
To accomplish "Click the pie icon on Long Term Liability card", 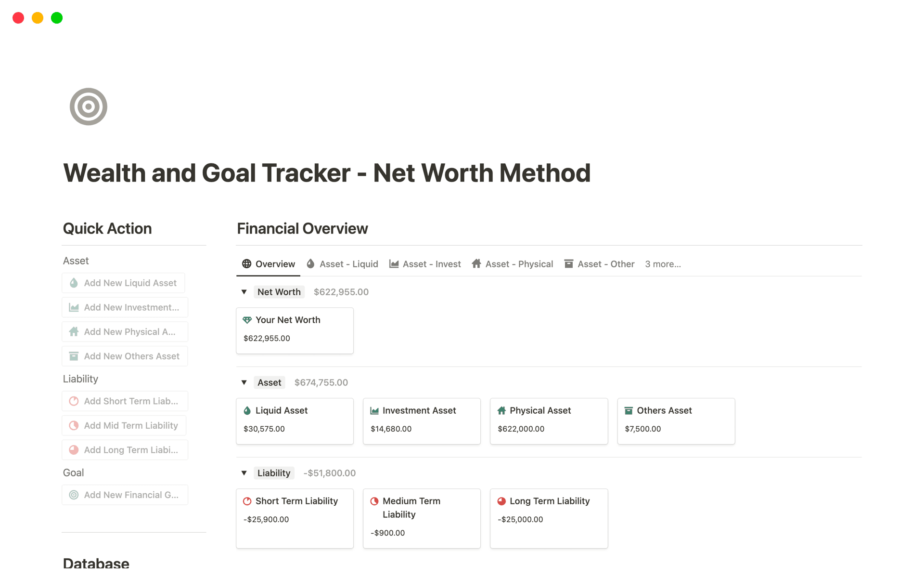I will [x=501, y=501].
